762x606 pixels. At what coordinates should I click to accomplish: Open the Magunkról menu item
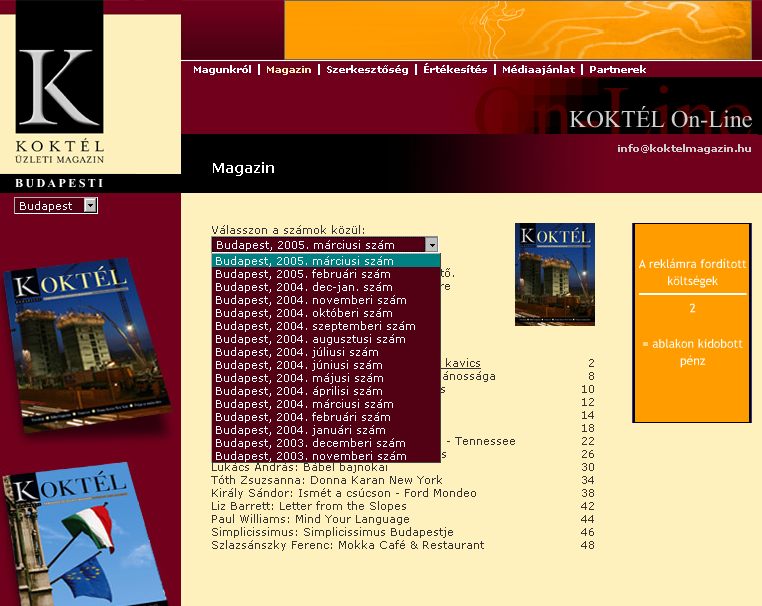pos(222,69)
